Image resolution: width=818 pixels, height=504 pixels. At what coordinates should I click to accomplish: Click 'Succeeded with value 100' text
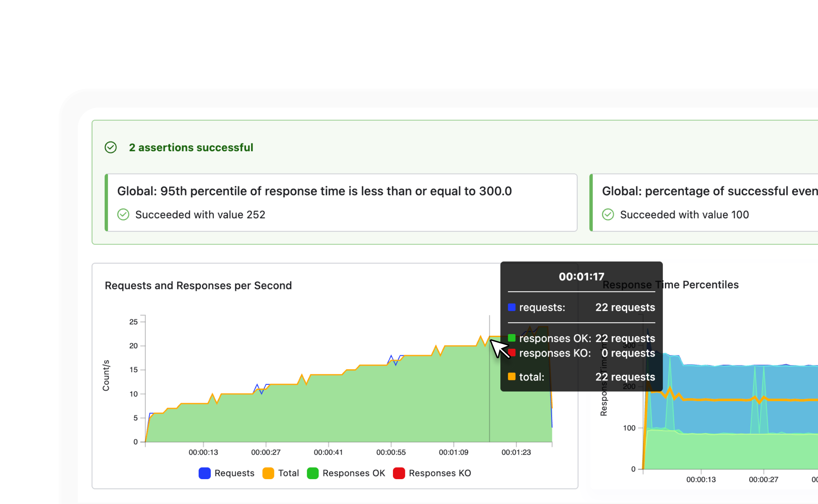click(684, 215)
